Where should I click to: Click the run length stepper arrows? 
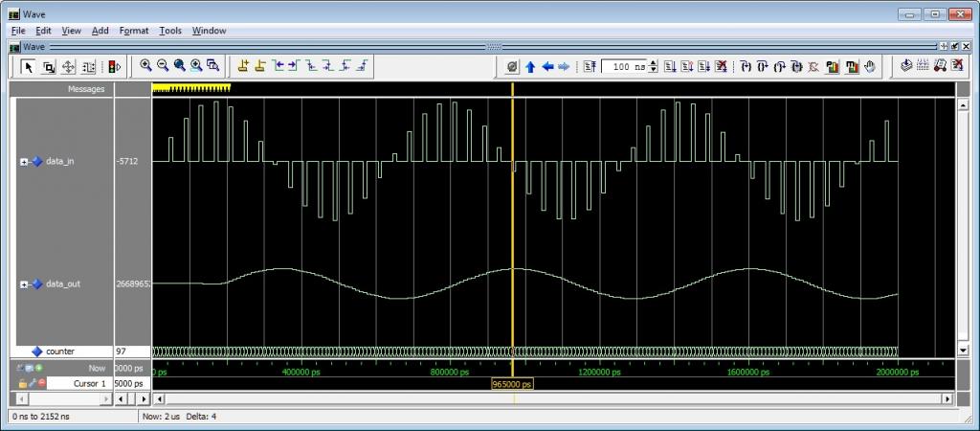(x=654, y=66)
